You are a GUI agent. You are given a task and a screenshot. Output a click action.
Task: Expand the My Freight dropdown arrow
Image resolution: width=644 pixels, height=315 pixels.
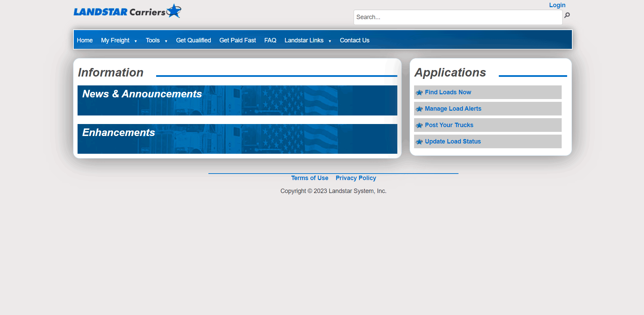pyautogui.click(x=136, y=41)
